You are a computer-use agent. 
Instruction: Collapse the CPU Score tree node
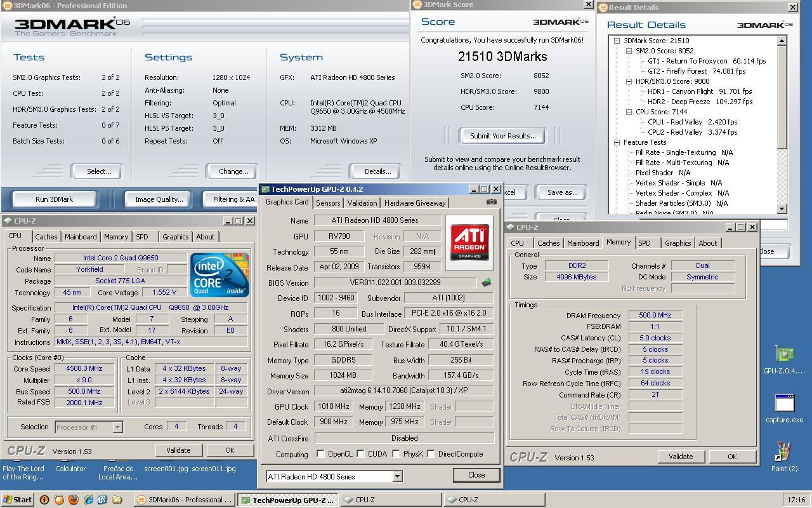coord(629,112)
